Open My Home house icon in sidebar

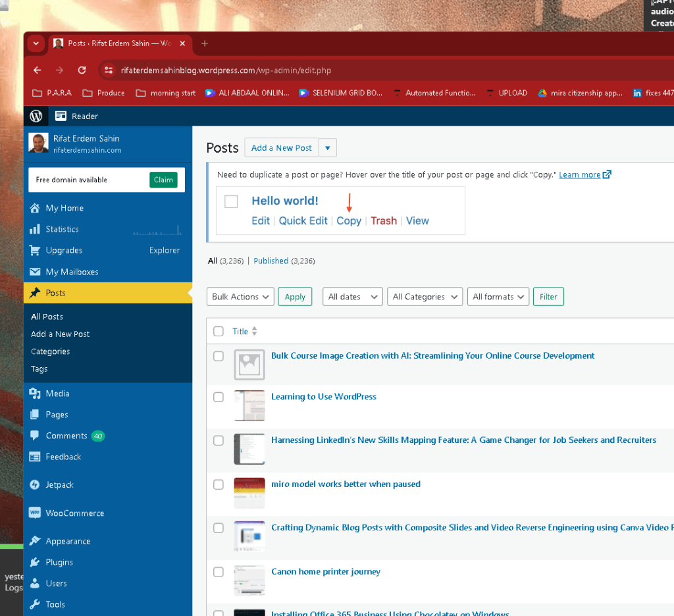(35, 208)
